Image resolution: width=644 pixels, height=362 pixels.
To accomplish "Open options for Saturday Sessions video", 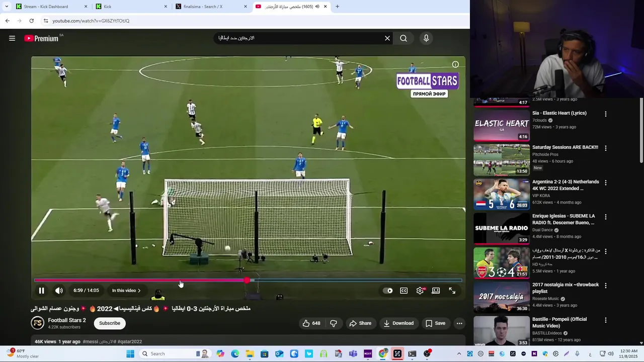I will tap(605, 148).
